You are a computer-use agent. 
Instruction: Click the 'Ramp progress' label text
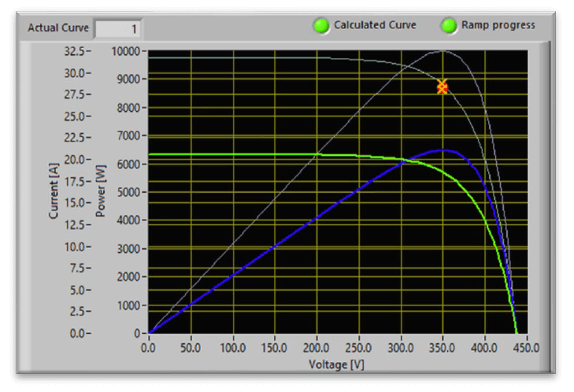click(498, 25)
